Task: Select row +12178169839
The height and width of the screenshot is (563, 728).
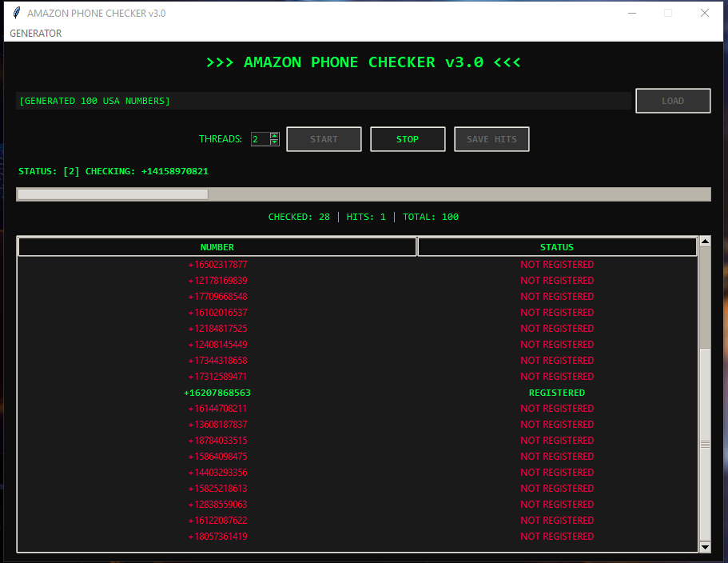Action: [x=357, y=281]
